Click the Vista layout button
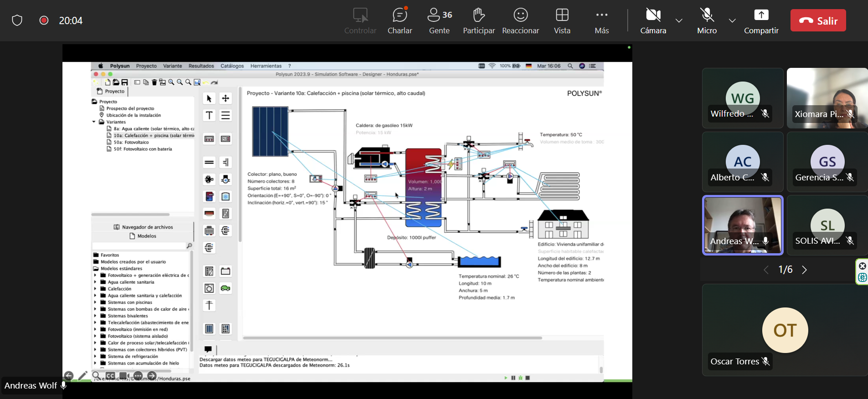Screen dimensions: 868x399 (x=562, y=20)
